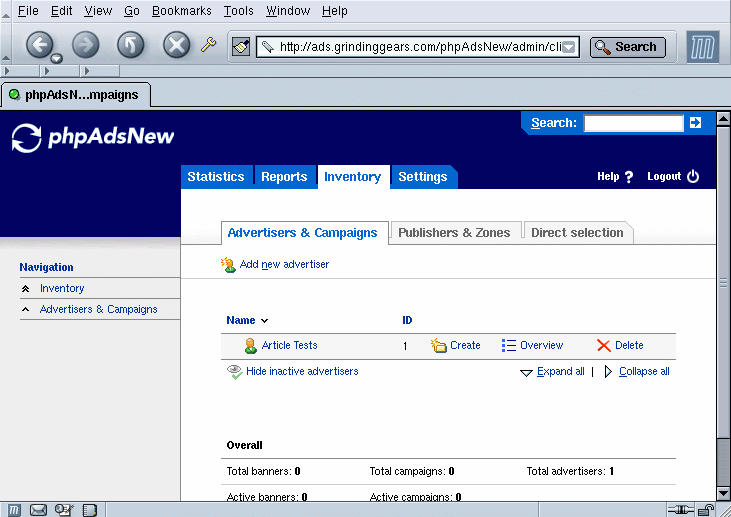Click the caret beside Advertisers & Campaigns
The height and width of the screenshot is (517, 731).
(26, 310)
